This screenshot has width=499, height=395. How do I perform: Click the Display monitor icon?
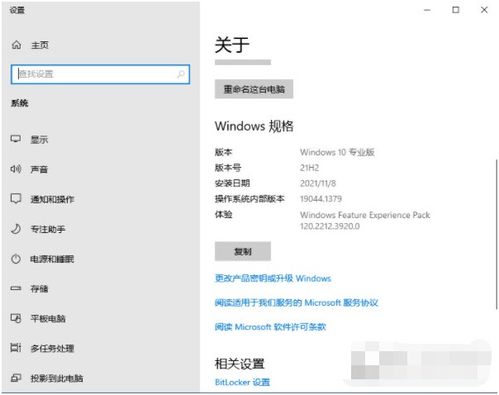pos(16,139)
